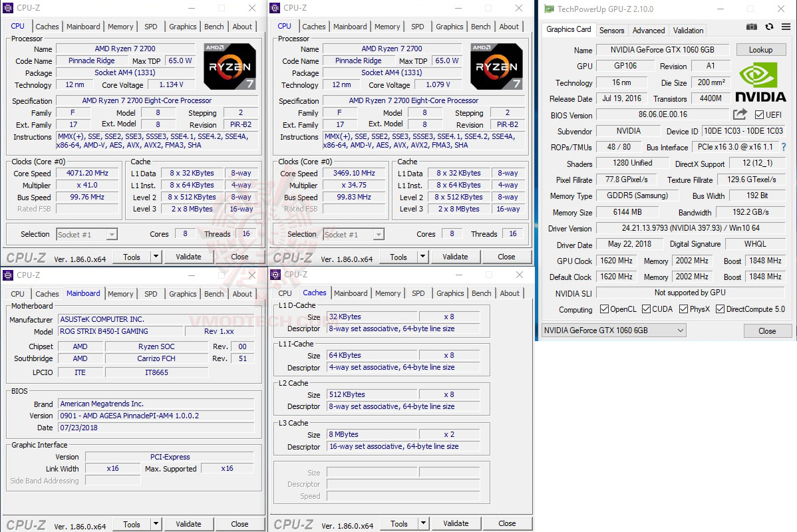Open Socket #1 dropdown in 3469.10 MHz window

(354, 234)
